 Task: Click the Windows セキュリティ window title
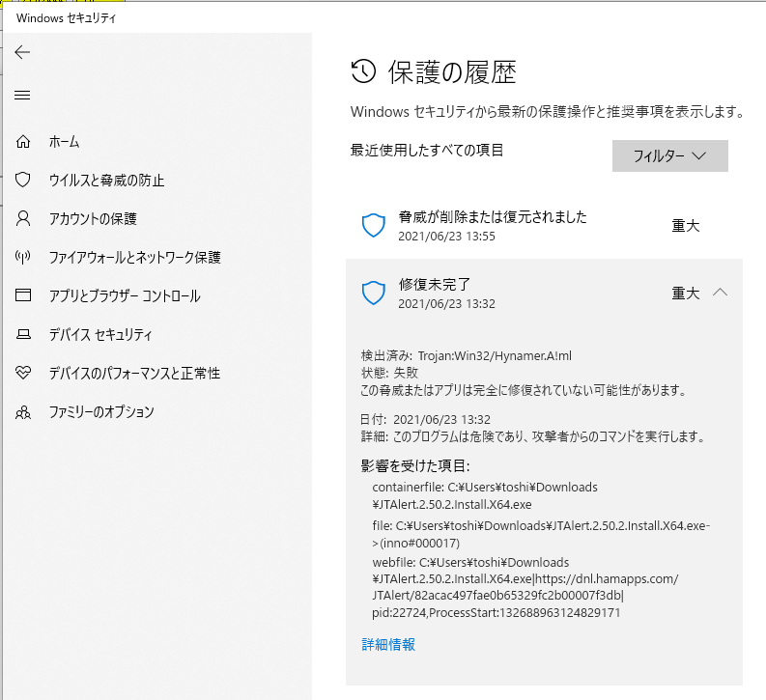[x=66, y=18]
